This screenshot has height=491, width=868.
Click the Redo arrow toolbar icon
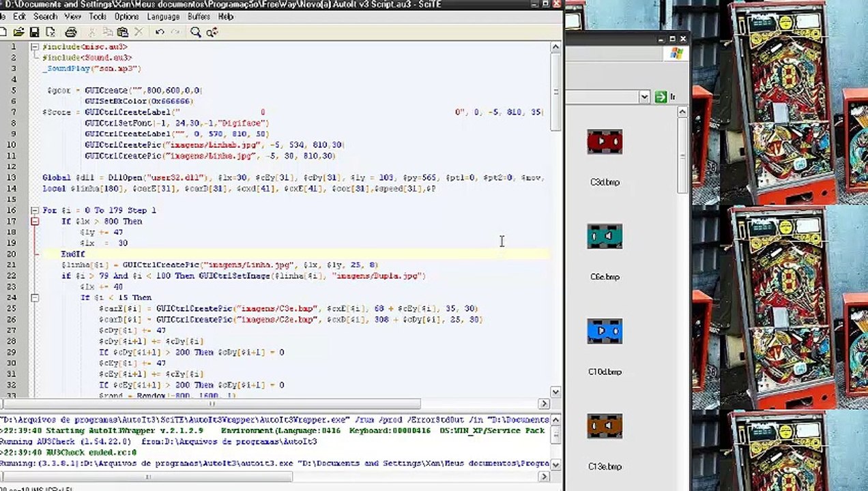pos(175,32)
